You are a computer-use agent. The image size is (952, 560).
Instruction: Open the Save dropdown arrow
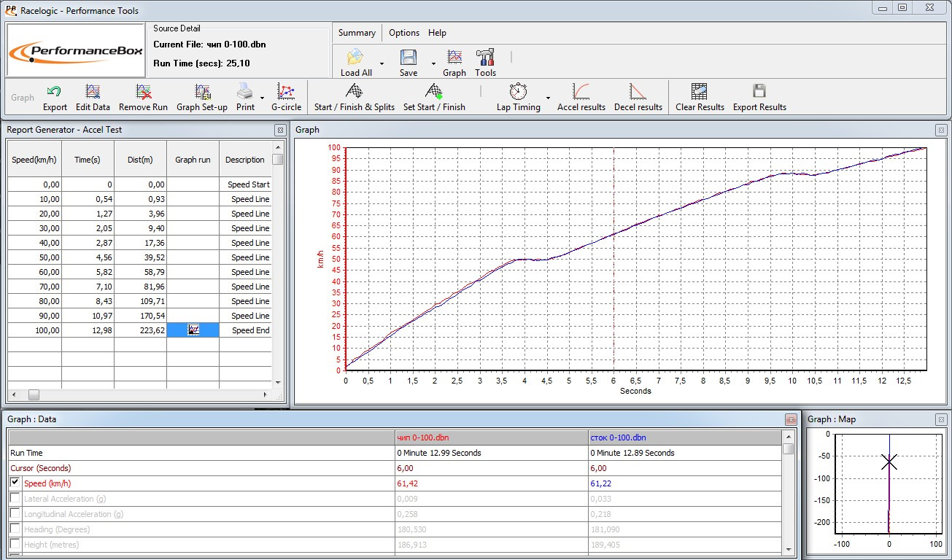click(x=433, y=63)
